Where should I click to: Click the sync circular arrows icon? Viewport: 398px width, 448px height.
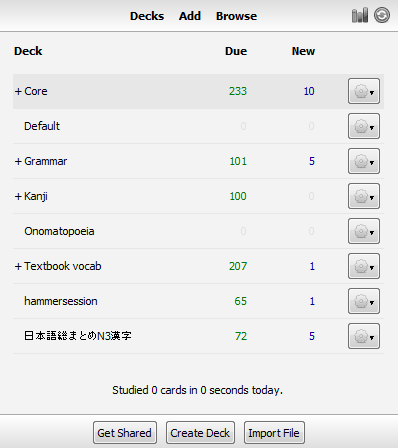click(x=382, y=15)
